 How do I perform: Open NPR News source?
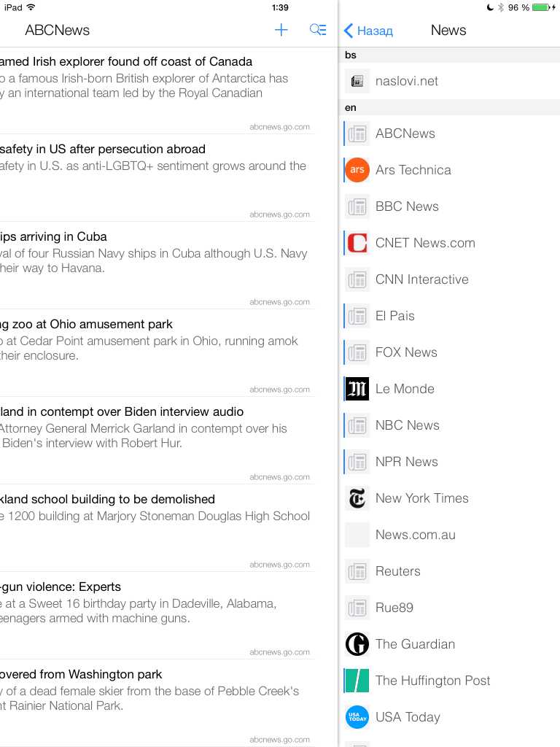pos(449,462)
